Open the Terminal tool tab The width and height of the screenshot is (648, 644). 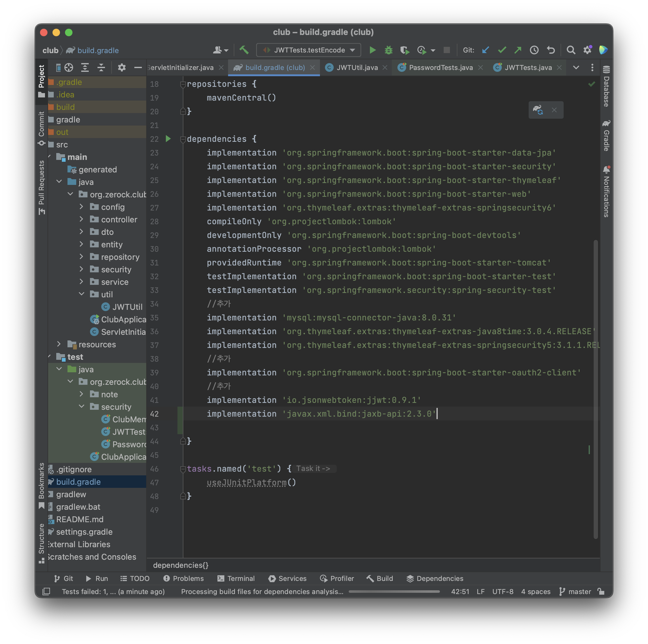click(236, 579)
